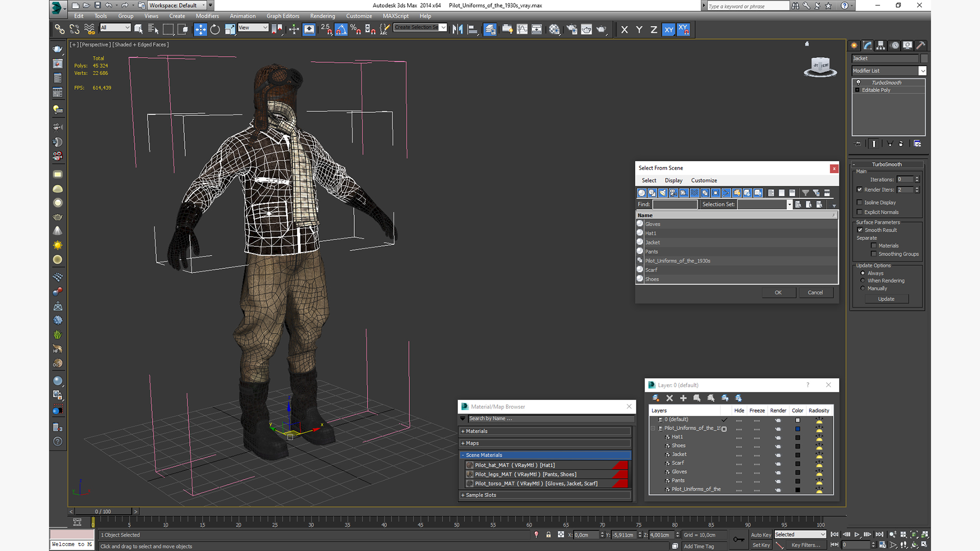Click the Auto Key button
Image resolution: width=980 pixels, height=551 pixels.
point(761,535)
